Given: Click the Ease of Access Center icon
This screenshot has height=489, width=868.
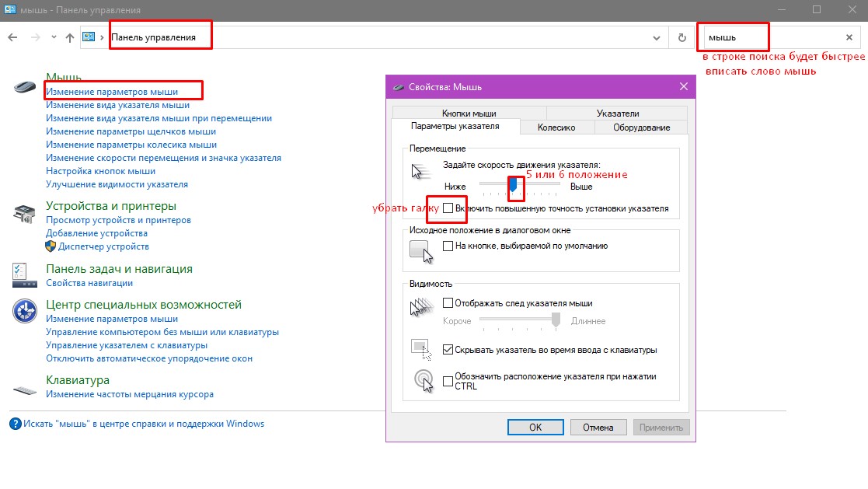Looking at the screenshot, I should 24,311.
